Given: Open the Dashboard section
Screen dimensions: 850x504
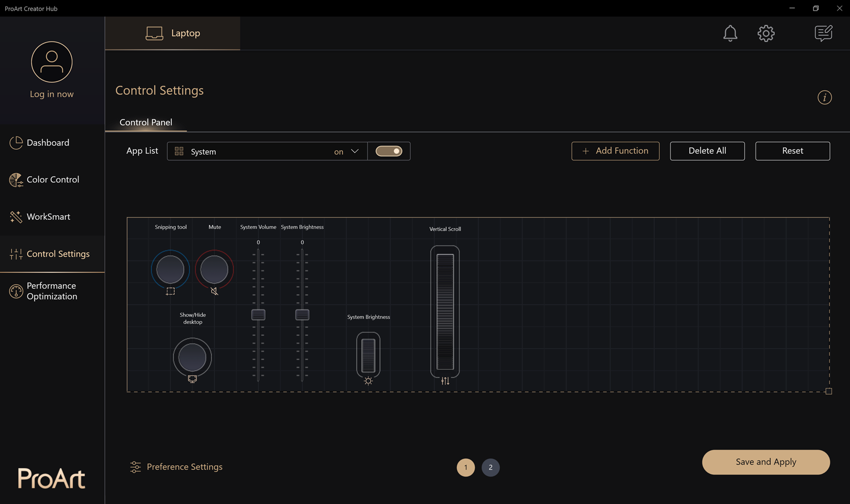Looking at the screenshot, I should pyautogui.click(x=52, y=143).
